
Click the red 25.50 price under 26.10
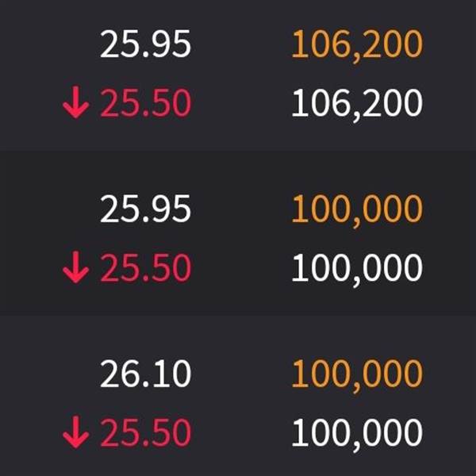coord(145,433)
